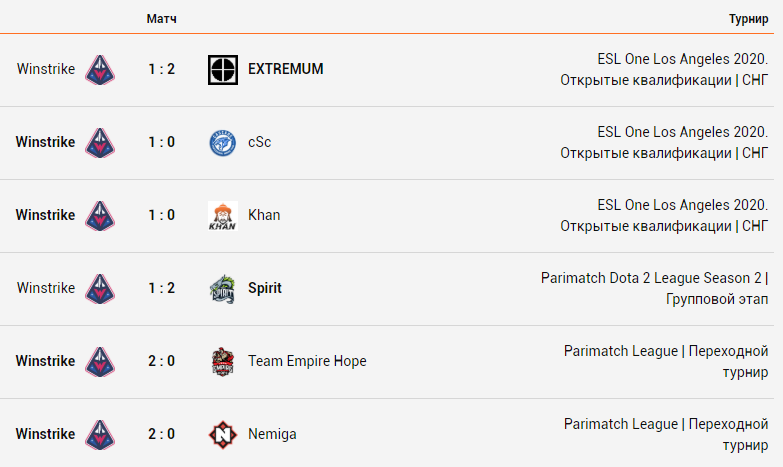783x467 pixels.
Task: Click the Team Empire Hope logo
Action: pyautogui.click(x=223, y=362)
